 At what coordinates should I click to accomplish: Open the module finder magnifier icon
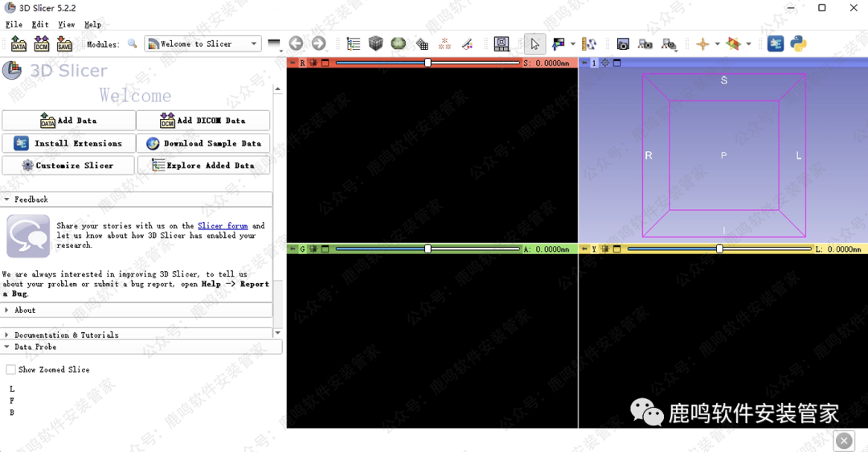point(133,44)
